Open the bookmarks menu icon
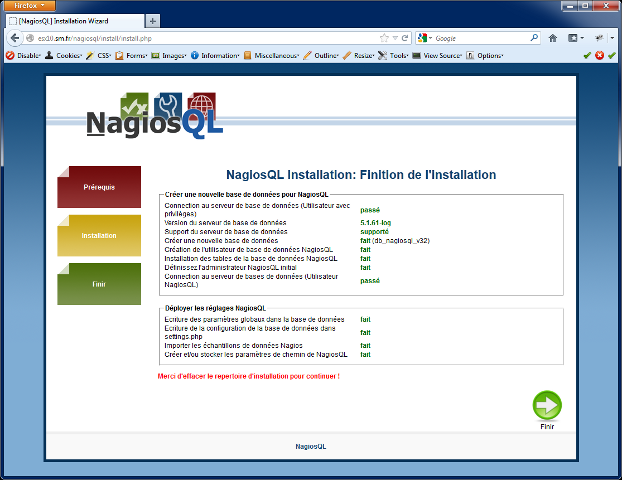Image resolution: width=622 pixels, height=480 pixels. click(x=576, y=38)
